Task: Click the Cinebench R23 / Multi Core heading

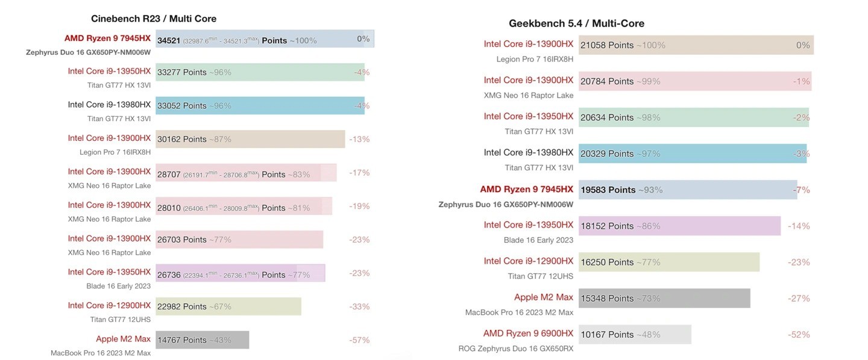Action: (153, 19)
